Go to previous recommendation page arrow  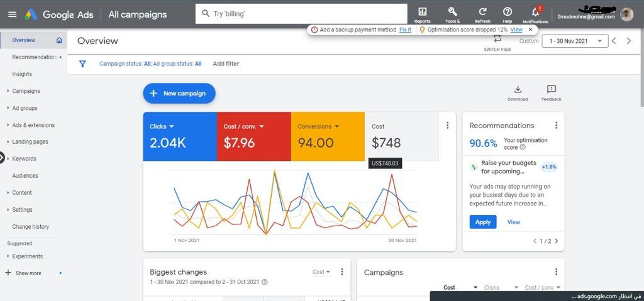(x=535, y=241)
